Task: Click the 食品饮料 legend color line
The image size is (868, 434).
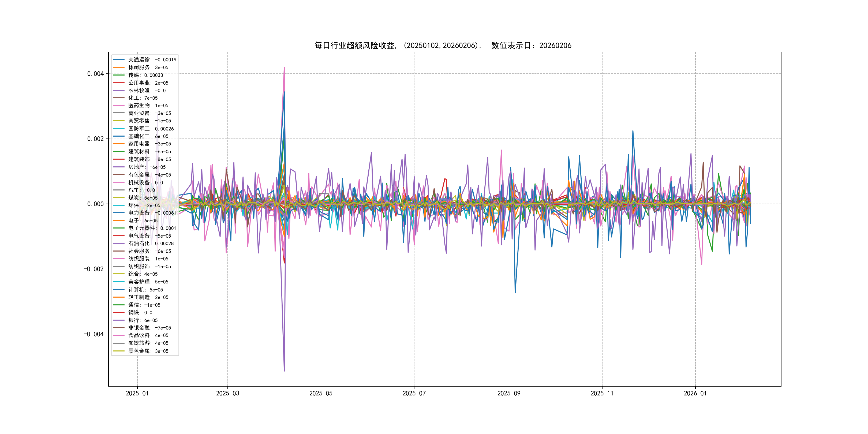Action: (118, 335)
